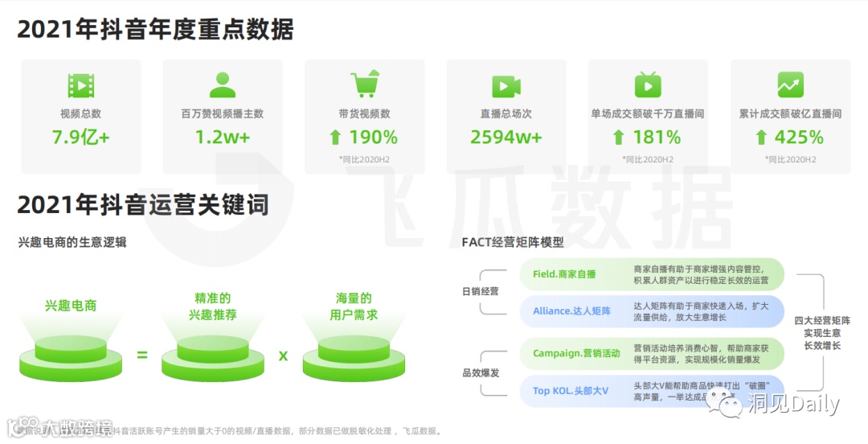The height and width of the screenshot is (444, 868).
Task: Click the 2021年抖音运营关键词 heading
Action: pyautogui.click(x=143, y=204)
